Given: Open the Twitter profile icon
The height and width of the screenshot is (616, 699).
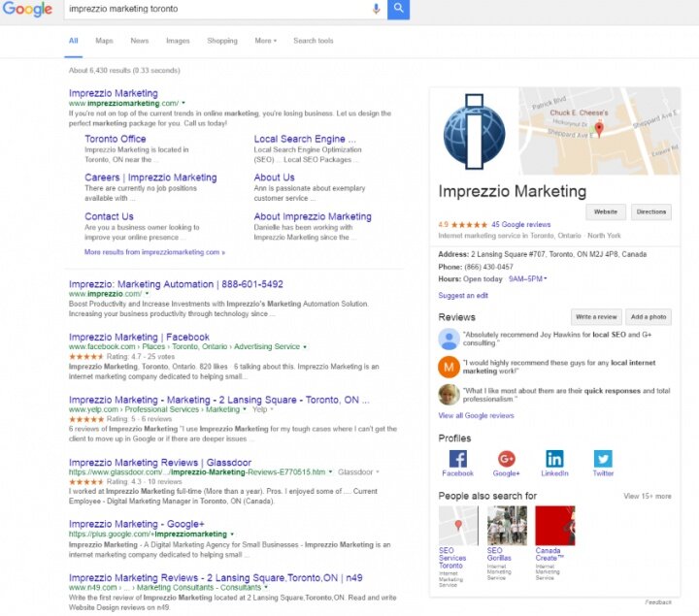Looking at the screenshot, I should click(603, 458).
